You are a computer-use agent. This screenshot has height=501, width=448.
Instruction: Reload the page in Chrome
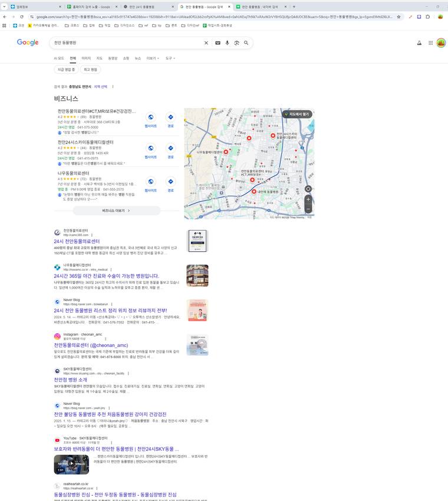[22, 17]
